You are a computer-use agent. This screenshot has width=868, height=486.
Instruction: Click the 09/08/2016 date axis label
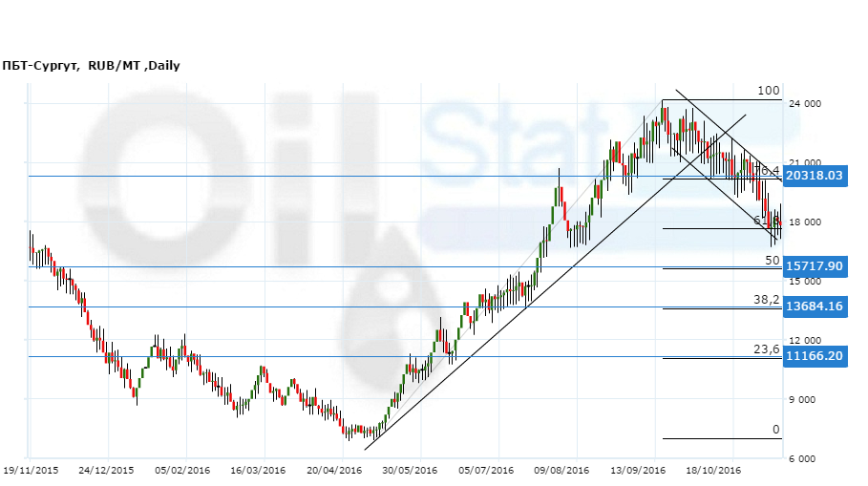561,470
